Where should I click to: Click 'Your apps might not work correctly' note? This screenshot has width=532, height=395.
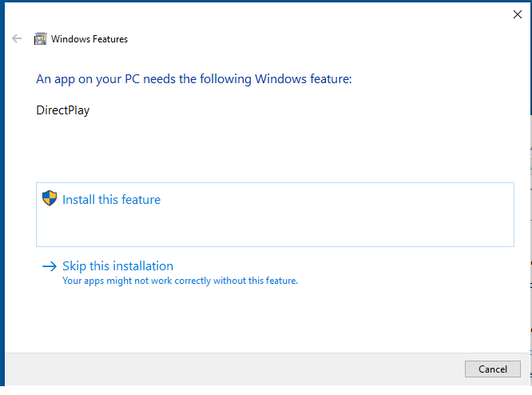click(x=180, y=281)
